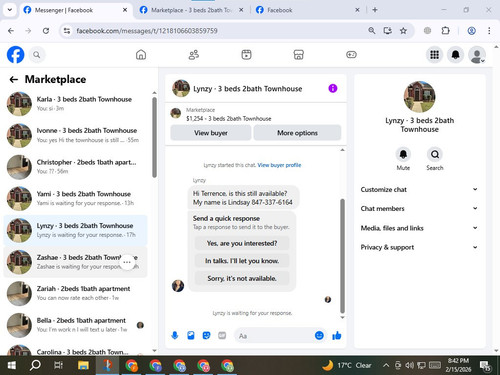Record a voice clip microphone icon
500x375 pixels.
(x=175, y=335)
